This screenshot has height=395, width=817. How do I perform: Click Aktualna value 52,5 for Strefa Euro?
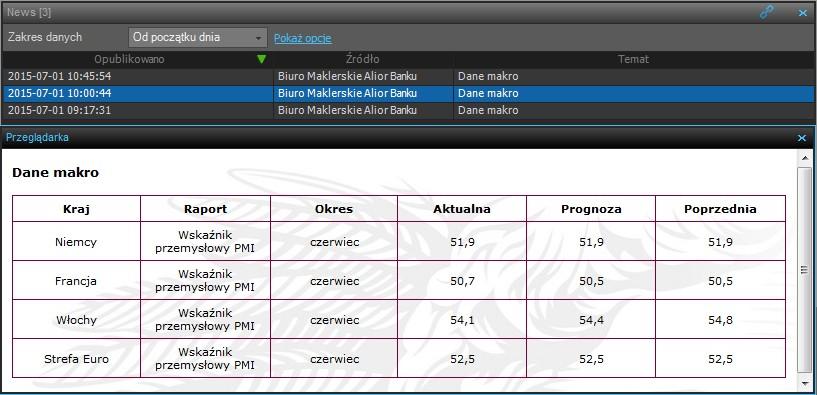pos(462,359)
